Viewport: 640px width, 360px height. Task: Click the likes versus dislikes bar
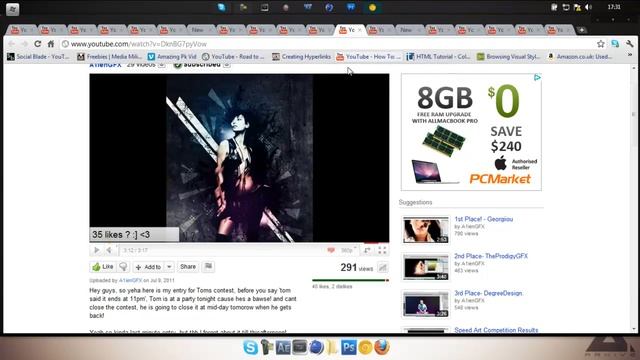[x=350, y=280]
